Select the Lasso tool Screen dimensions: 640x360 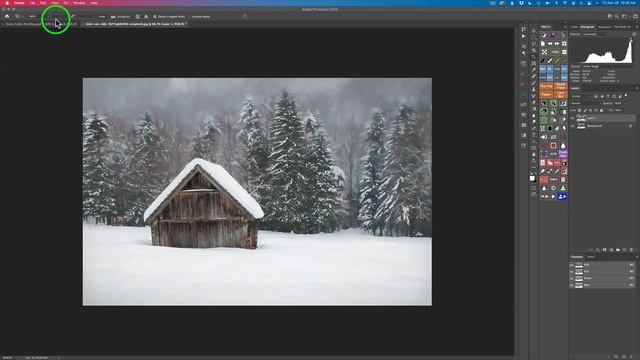533,44
